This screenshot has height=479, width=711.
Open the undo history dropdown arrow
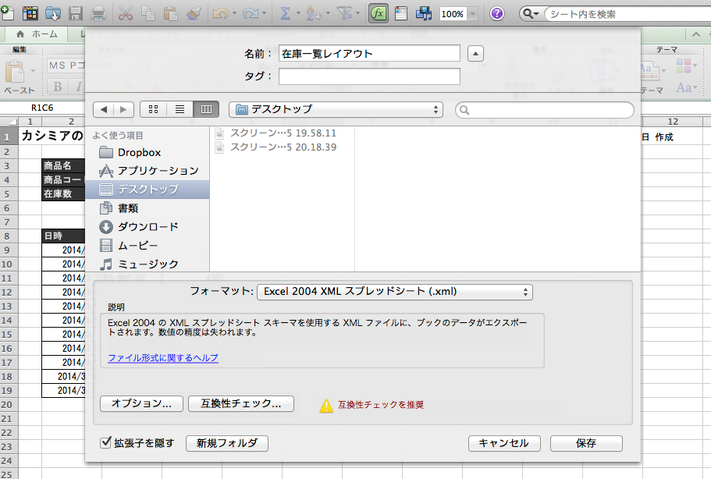click(234, 13)
